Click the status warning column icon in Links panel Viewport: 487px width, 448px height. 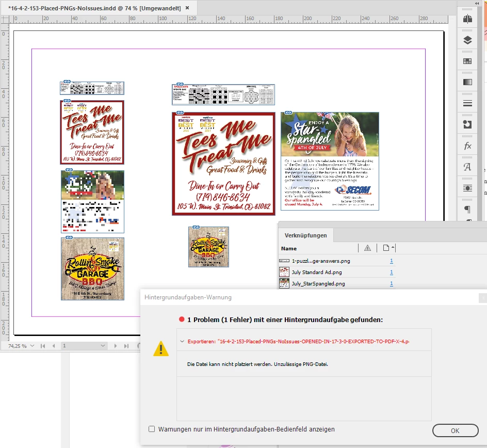coord(367,248)
